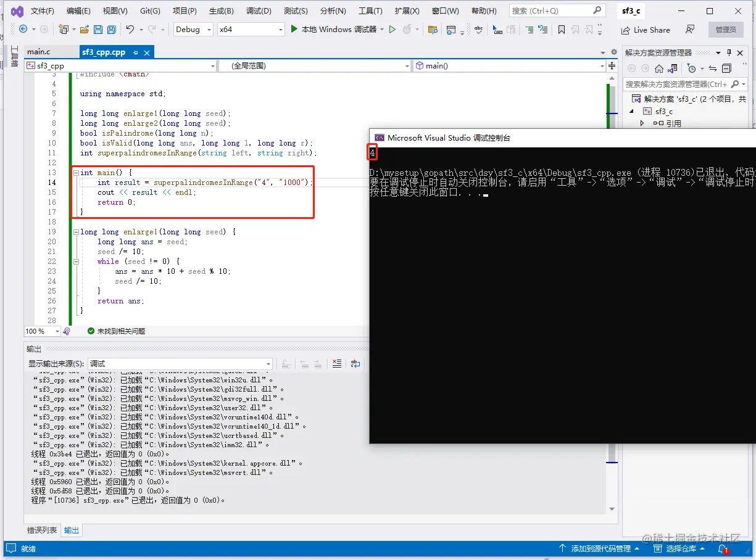Click the editor settings gear icon
756x560 pixels.
613,52
